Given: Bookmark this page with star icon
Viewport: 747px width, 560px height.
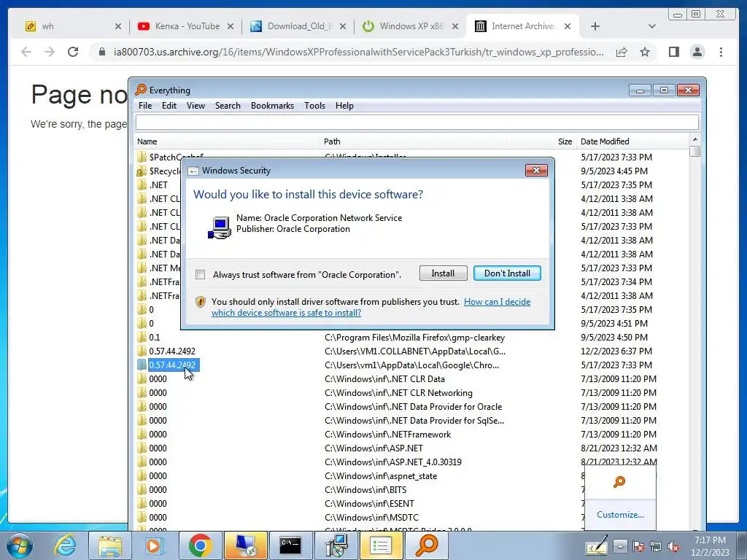Looking at the screenshot, I should point(645,52).
